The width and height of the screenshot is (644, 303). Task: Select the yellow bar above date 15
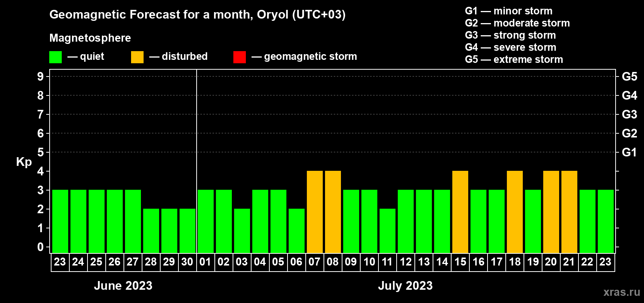point(460,212)
